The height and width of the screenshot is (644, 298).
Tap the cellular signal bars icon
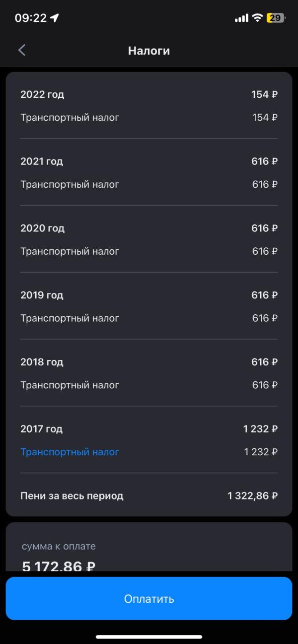click(x=241, y=18)
